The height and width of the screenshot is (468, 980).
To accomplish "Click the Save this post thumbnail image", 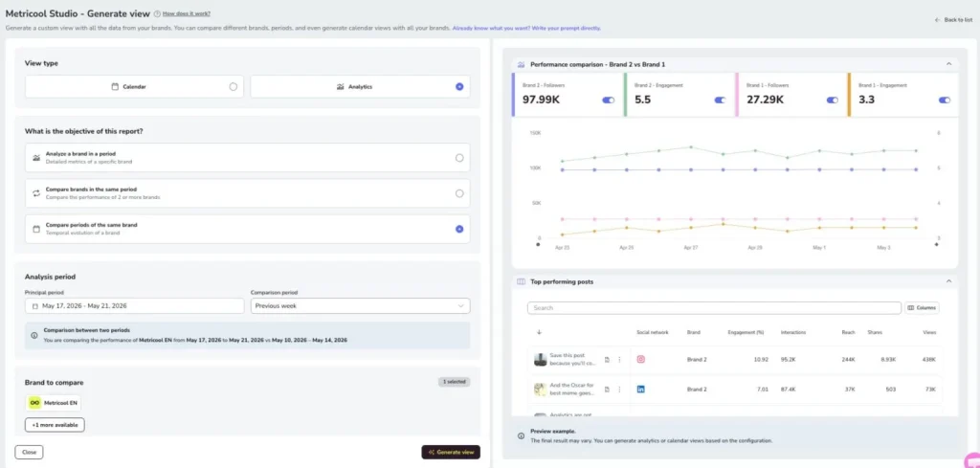I will pyautogui.click(x=540, y=360).
